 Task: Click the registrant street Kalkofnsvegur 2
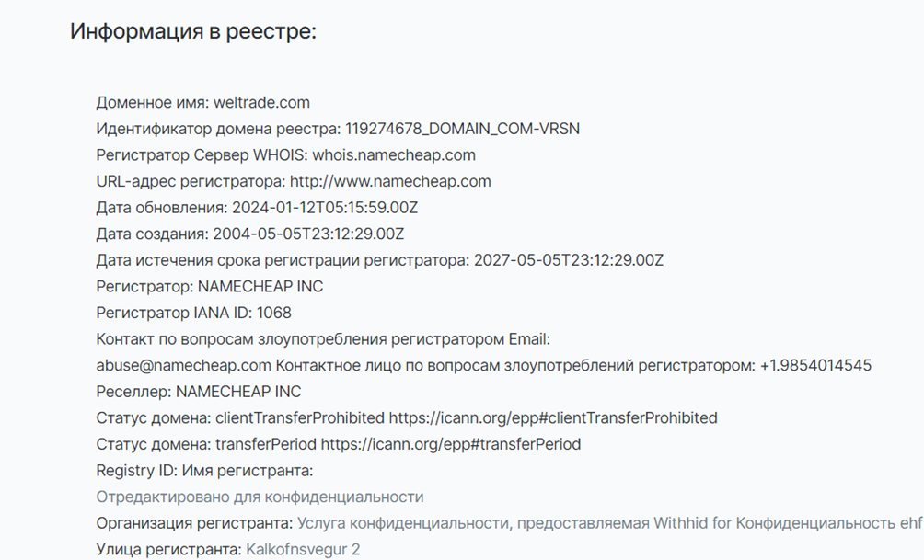303,550
